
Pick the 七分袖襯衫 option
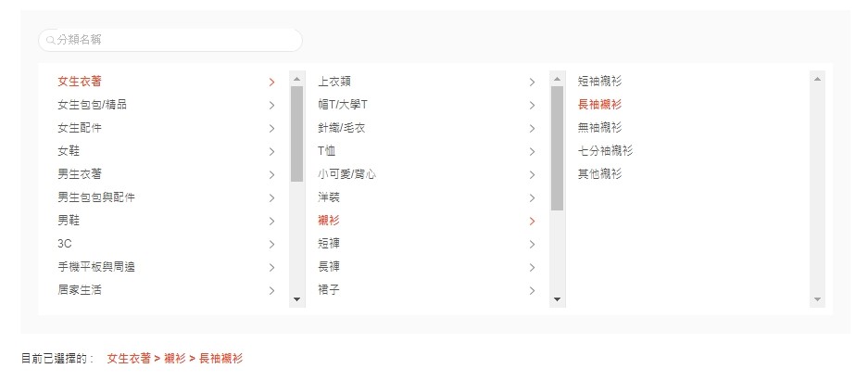(605, 150)
